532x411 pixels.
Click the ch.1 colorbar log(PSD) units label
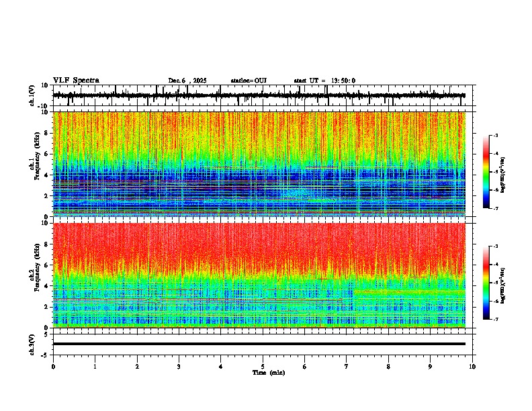click(x=503, y=175)
